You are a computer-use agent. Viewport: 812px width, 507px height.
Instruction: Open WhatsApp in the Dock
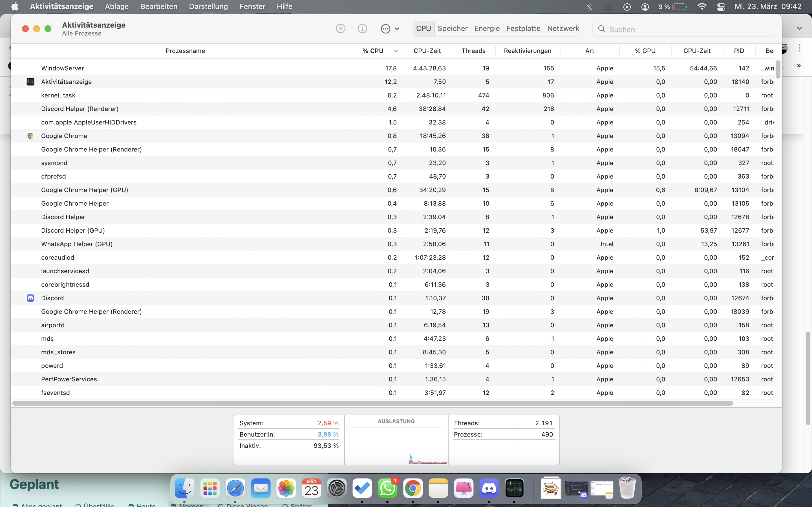click(388, 488)
